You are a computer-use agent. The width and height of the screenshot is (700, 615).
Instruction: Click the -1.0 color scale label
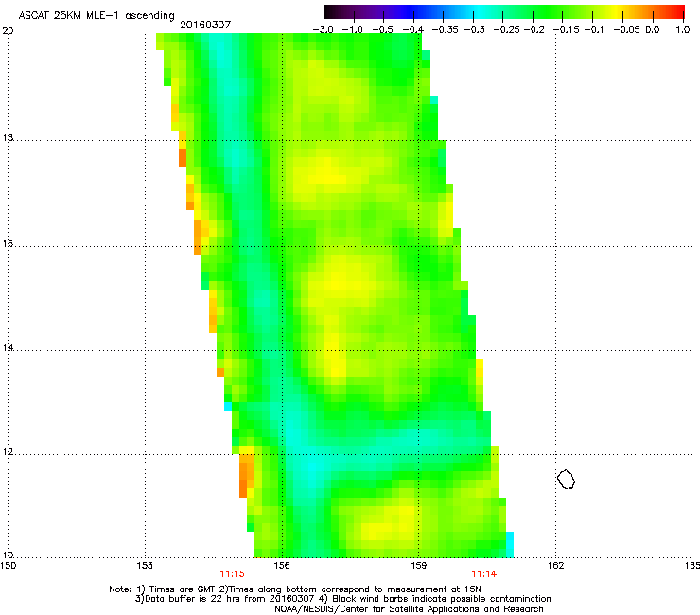click(352, 30)
